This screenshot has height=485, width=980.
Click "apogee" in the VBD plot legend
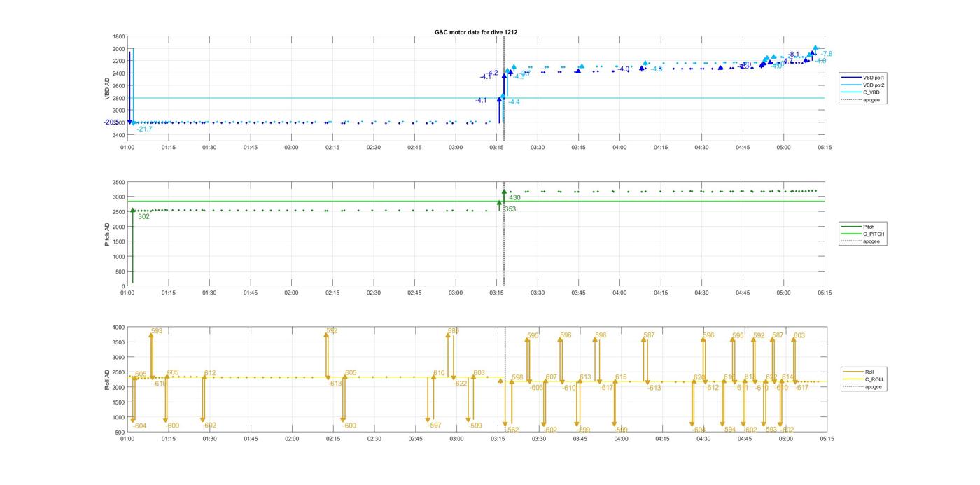tap(871, 99)
